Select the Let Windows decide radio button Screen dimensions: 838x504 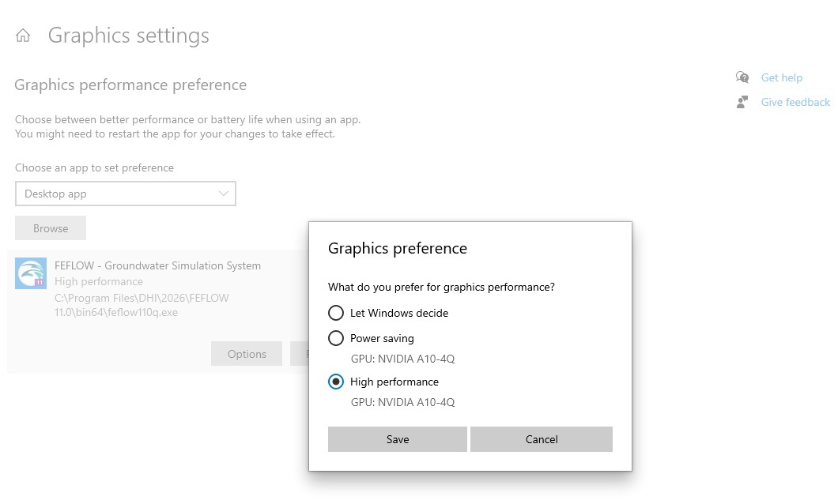pyautogui.click(x=336, y=313)
